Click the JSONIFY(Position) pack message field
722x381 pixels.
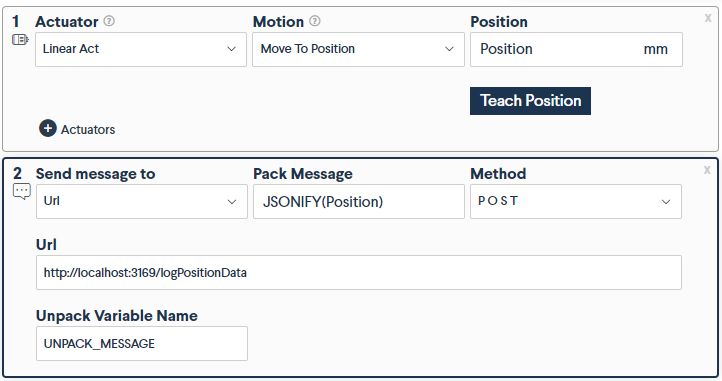[x=359, y=201]
